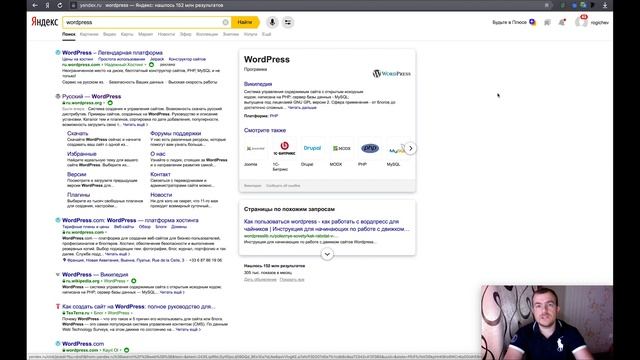This screenshot has height=360, width=640.
Task: Click Будьте в Плюсе link
Action: (x=509, y=22)
